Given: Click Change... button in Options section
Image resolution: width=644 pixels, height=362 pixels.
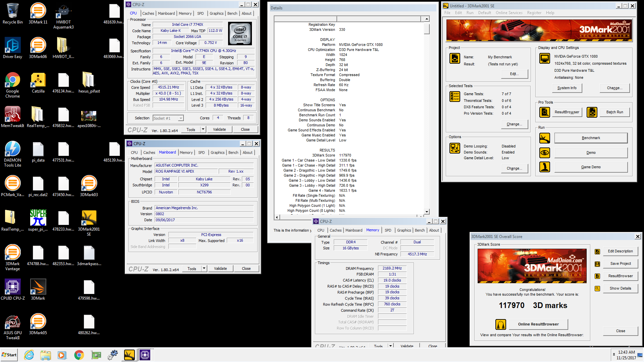Looking at the screenshot, I should 514,168.
